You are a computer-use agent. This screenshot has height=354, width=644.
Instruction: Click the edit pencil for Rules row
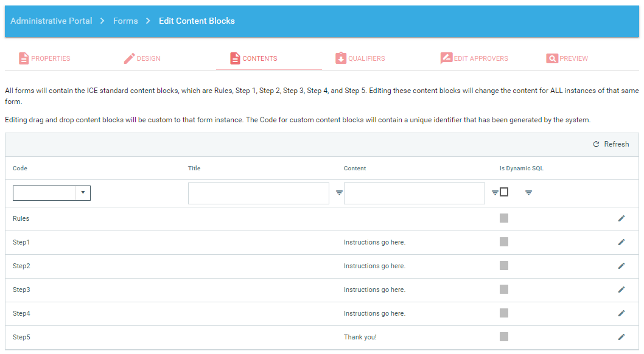pos(621,218)
